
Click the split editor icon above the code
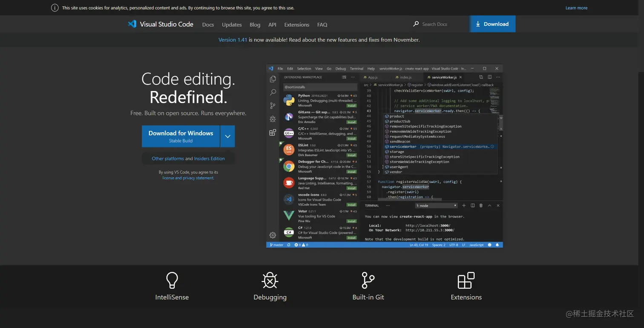coord(489,77)
